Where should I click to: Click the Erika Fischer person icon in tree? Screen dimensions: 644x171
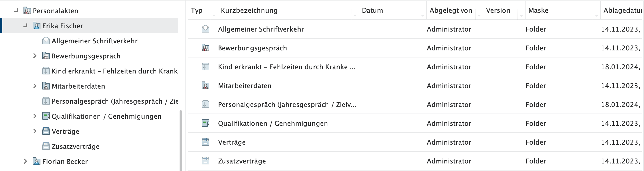click(36, 26)
